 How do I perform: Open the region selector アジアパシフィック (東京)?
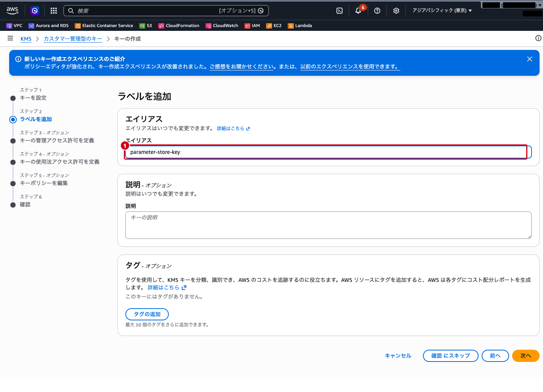click(x=442, y=11)
